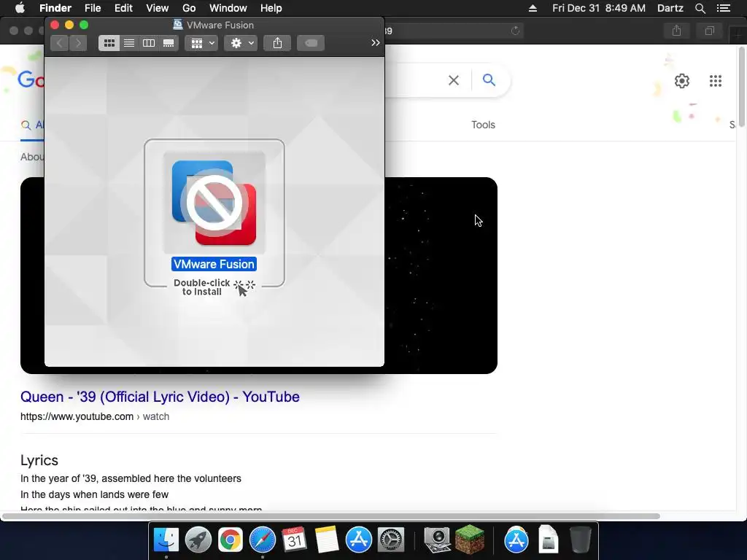Open the disk image file in Dock
Screen dimensions: 747x560
(x=549, y=540)
